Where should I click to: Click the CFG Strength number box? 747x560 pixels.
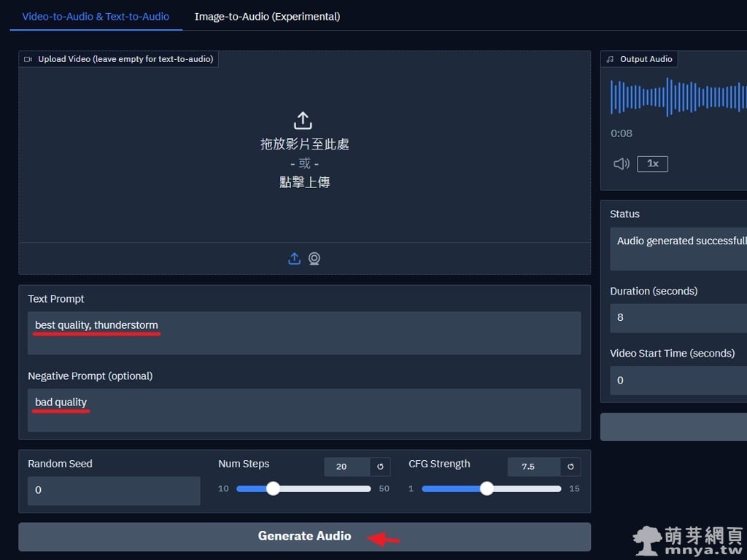(533, 467)
